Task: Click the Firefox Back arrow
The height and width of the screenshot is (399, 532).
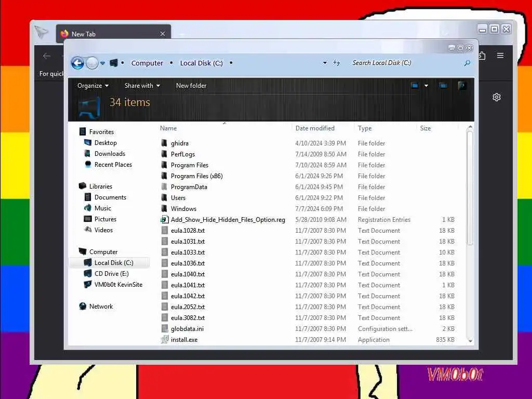Action: pos(46,56)
